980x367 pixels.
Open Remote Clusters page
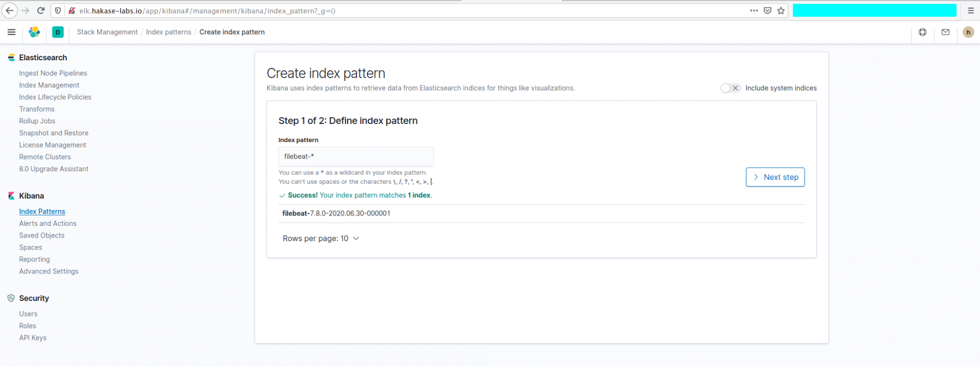click(x=45, y=157)
